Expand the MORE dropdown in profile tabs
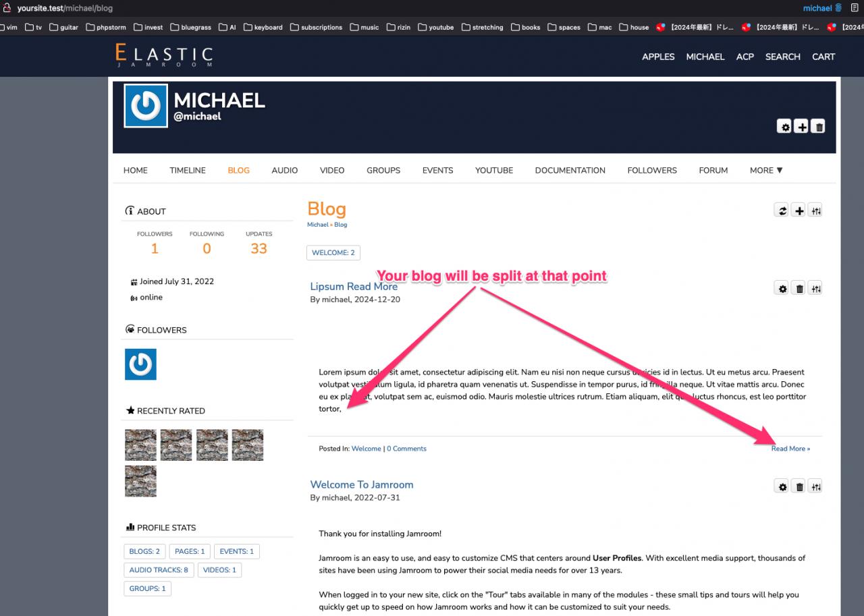864x616 pixels. (766, 170)
